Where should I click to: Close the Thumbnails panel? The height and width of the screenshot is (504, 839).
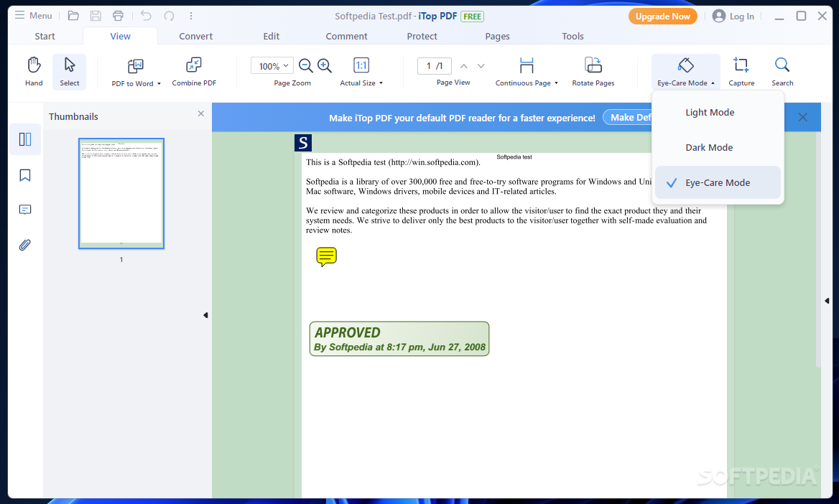[x=200, y=113]
